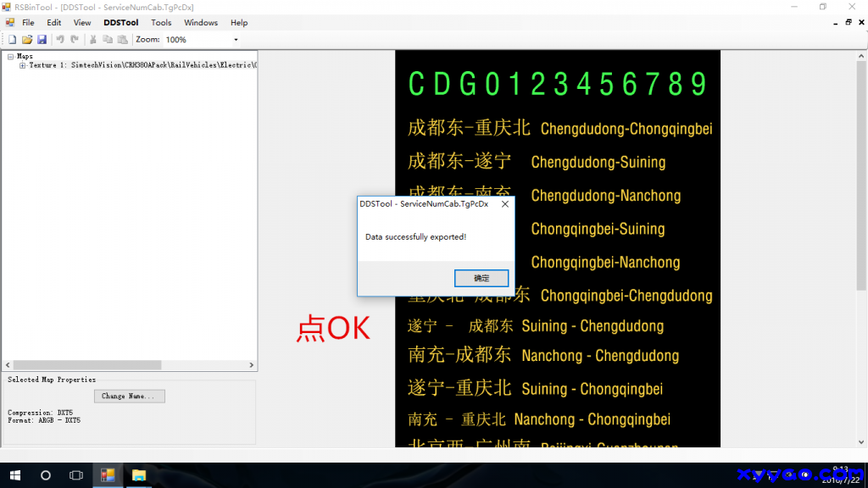Collapse the Maps tree node
Viewport: 868px width, 488px height.
[10, 57]
